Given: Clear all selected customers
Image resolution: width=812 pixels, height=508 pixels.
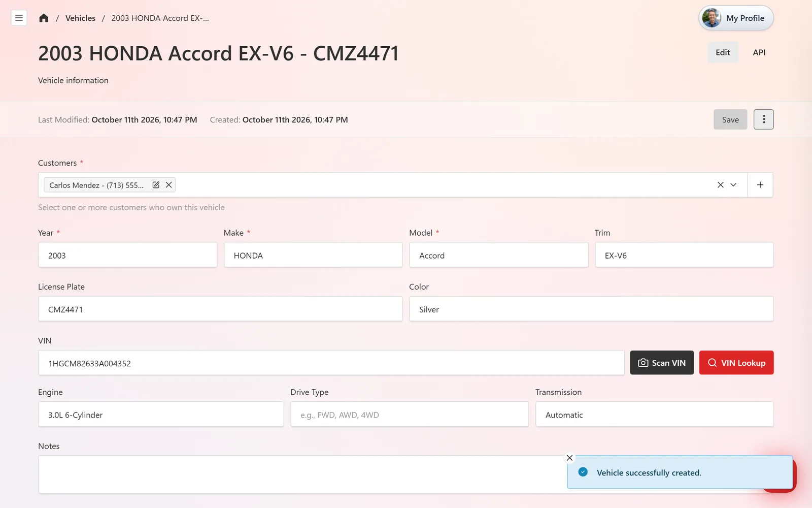Looking at the screenshot, I should pos(720,185).
